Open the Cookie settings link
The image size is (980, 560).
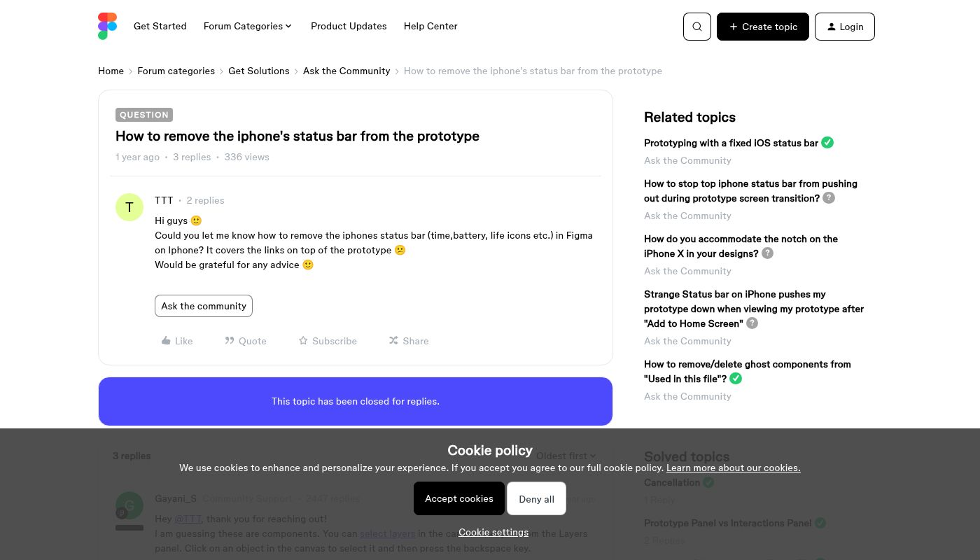493,532
